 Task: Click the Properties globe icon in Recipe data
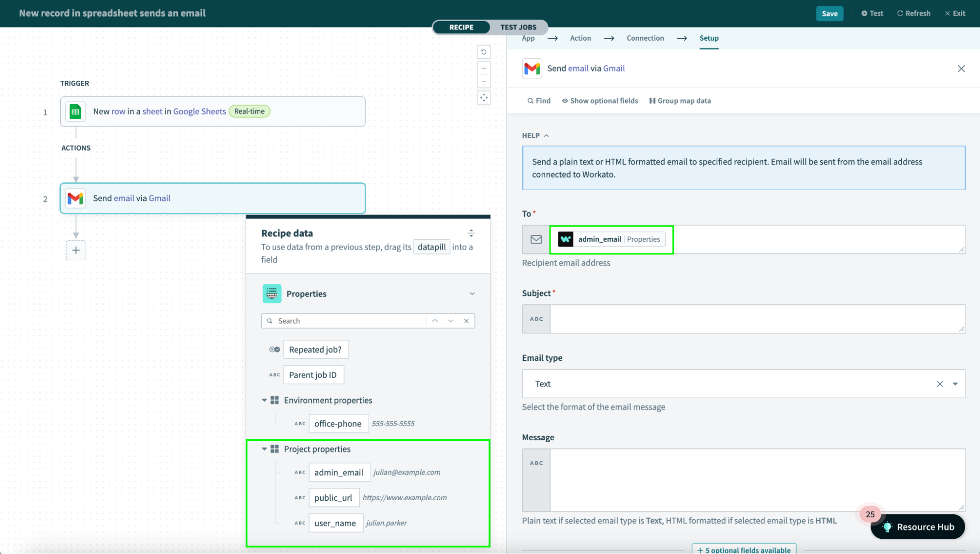tap(272, 293)
